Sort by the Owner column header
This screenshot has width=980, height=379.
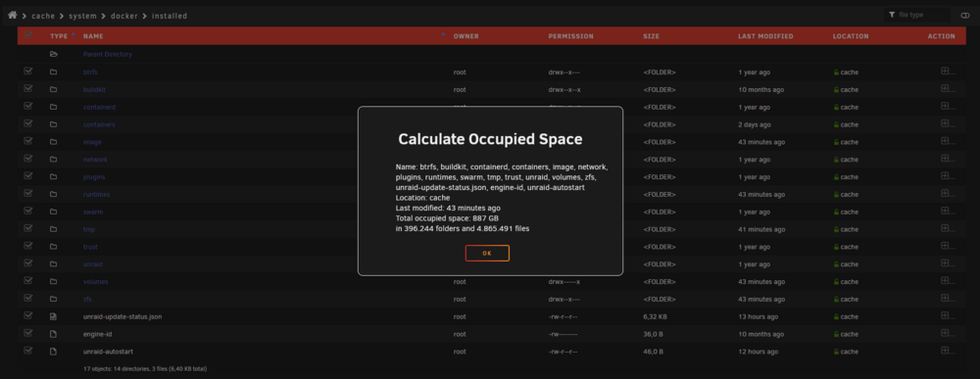[x=466, y=36]
